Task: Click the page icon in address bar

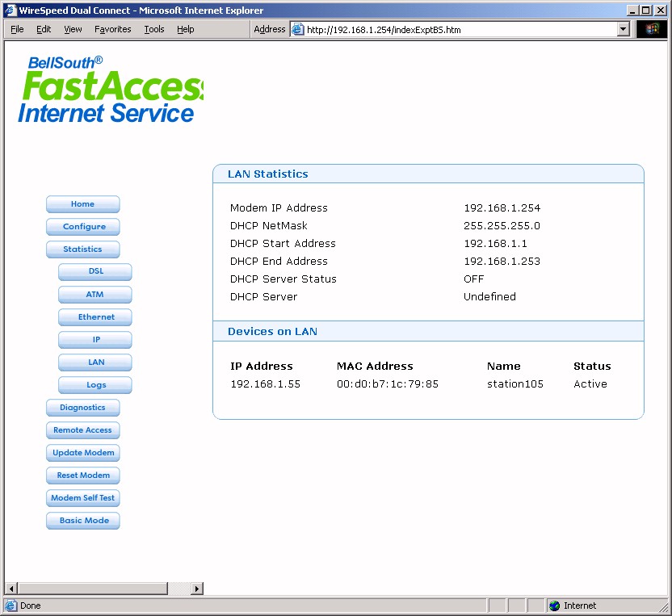Action: point(297,29)
